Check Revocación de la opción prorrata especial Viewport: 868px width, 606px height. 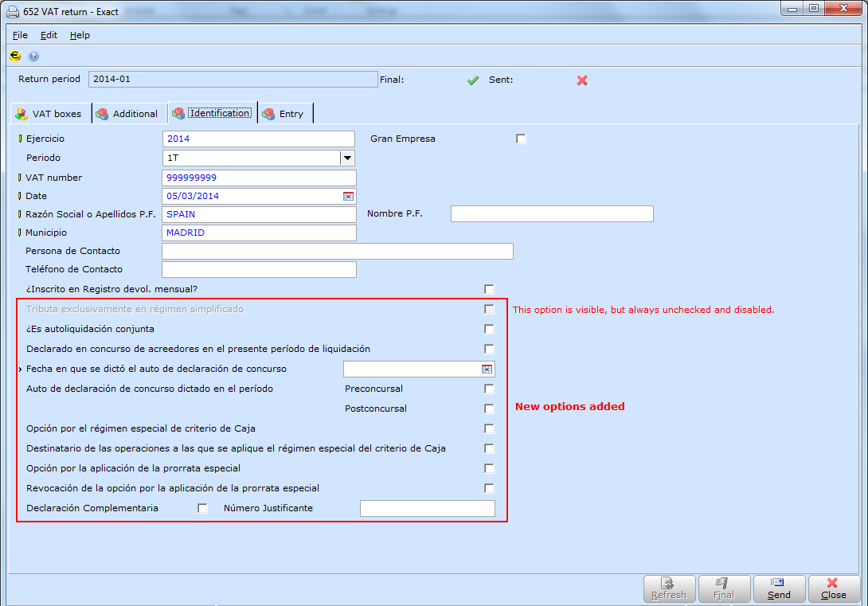pyautogui.click(x=489, y=489)
